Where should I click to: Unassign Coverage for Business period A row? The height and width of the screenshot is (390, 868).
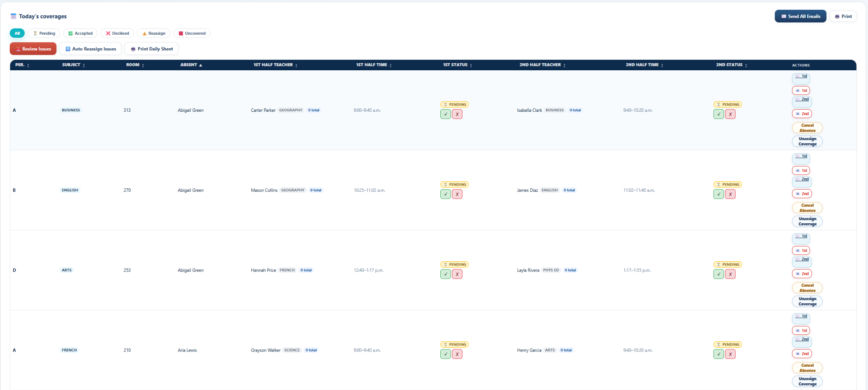click(807, 141)
